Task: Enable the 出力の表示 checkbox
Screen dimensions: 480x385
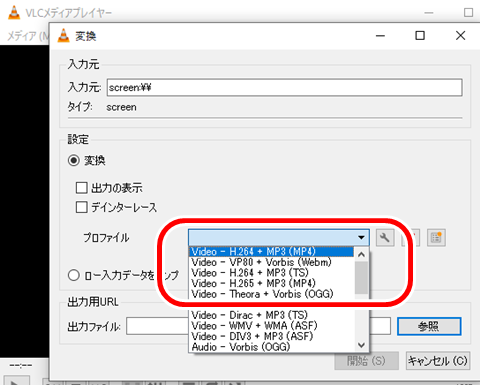Action: pos(82,188)
